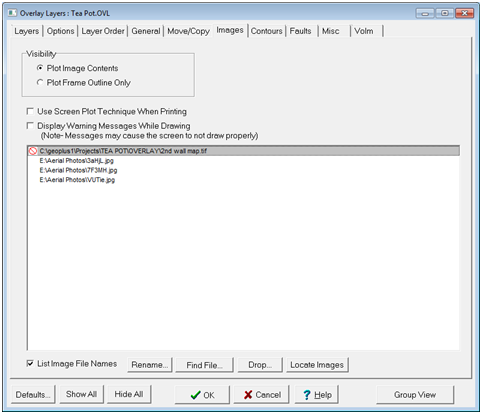482x414 pixels.
Task: Click the Group View button
Action: point(415,395)
